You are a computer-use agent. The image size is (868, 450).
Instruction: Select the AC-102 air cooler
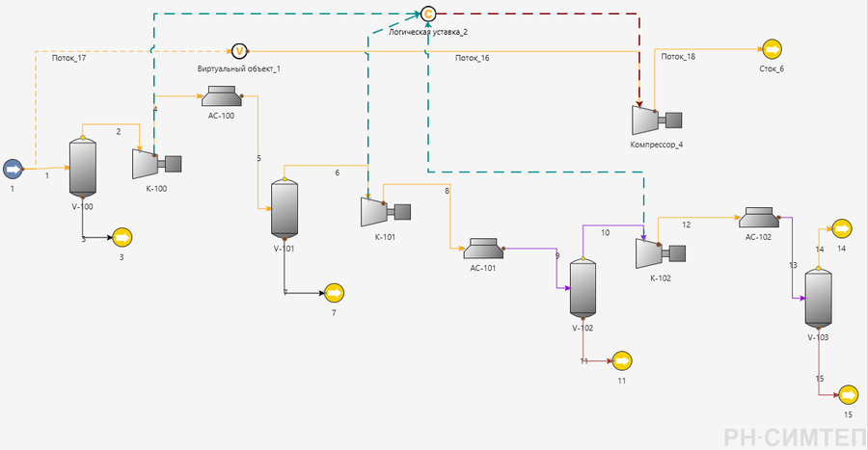click(759, 217)
